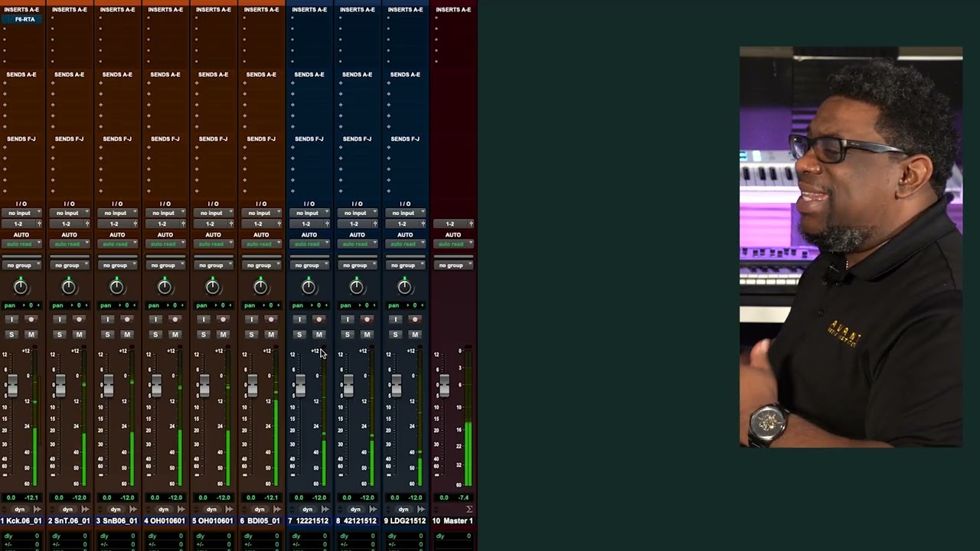
Task: Mute track 7 12221512
Action: (319, 334)
